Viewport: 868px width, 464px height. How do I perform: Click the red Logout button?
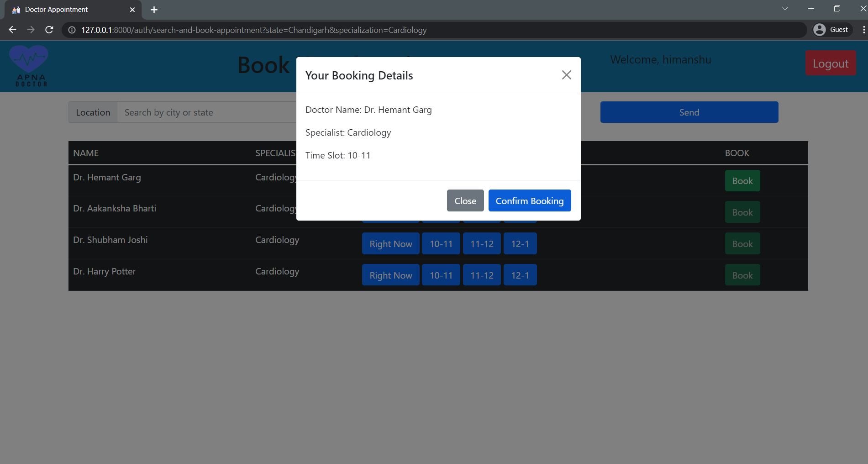(x=831, y=63)
